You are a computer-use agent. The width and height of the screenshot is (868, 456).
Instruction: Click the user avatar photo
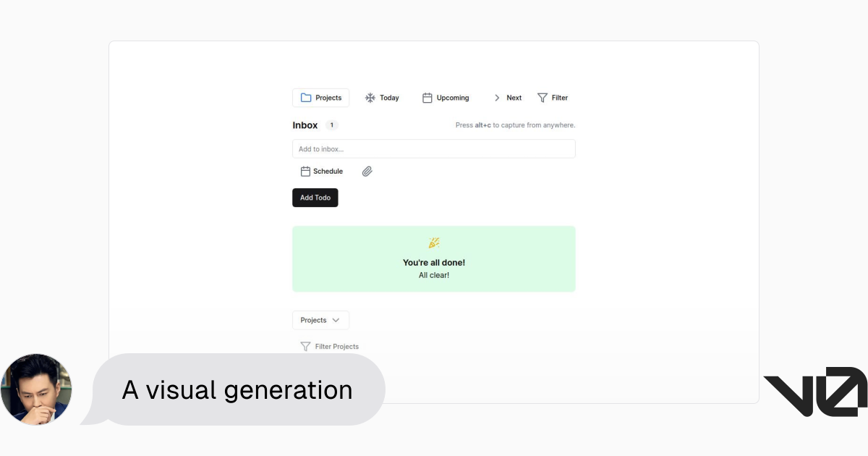click(36, 389)
